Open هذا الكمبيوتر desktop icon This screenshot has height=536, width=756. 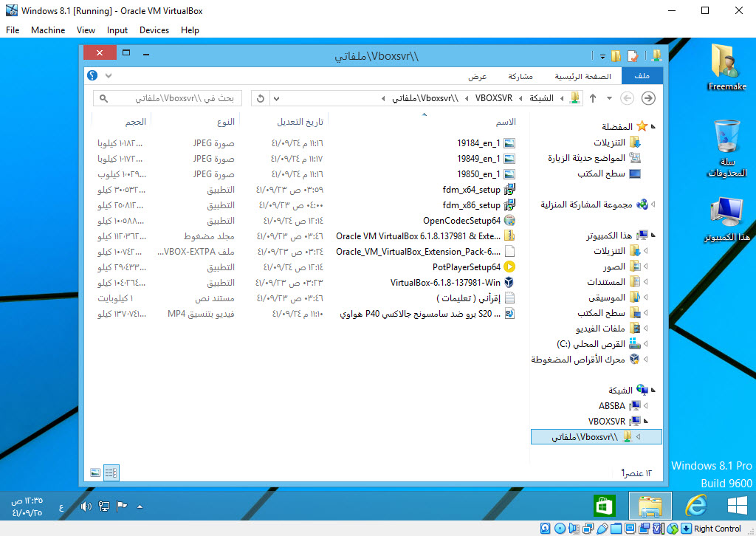tap(727, 219)
